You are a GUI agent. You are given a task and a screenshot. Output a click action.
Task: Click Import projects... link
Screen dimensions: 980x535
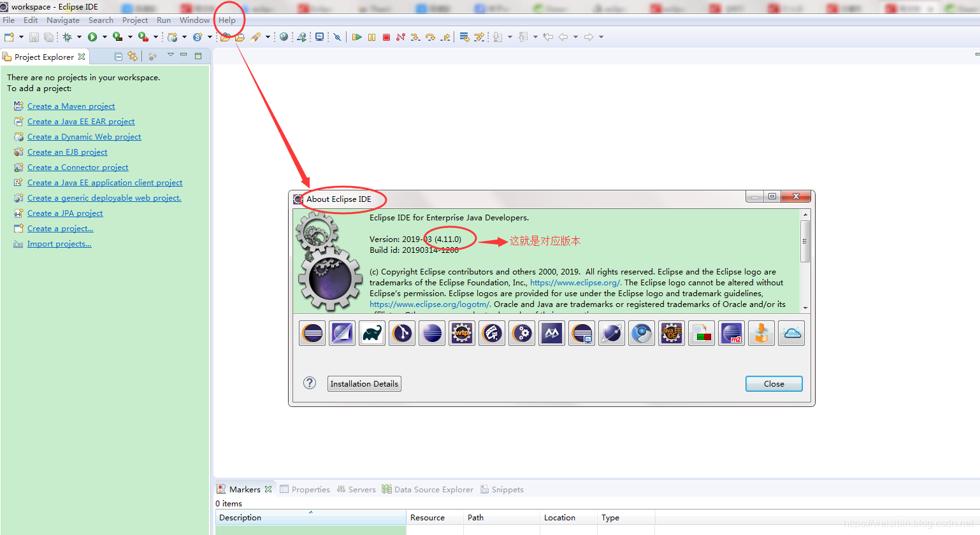point(59,244)
